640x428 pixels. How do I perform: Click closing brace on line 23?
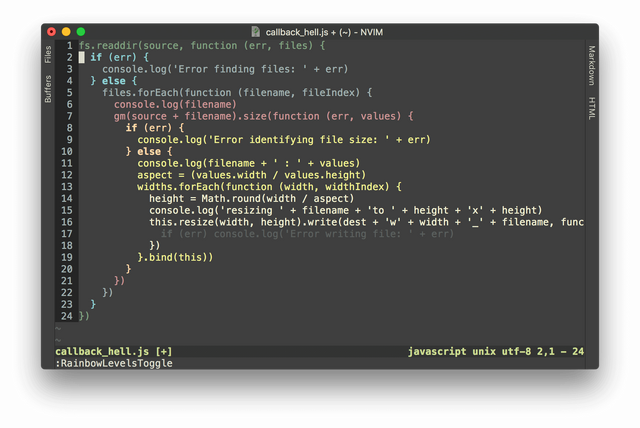(x=93, y=305)
